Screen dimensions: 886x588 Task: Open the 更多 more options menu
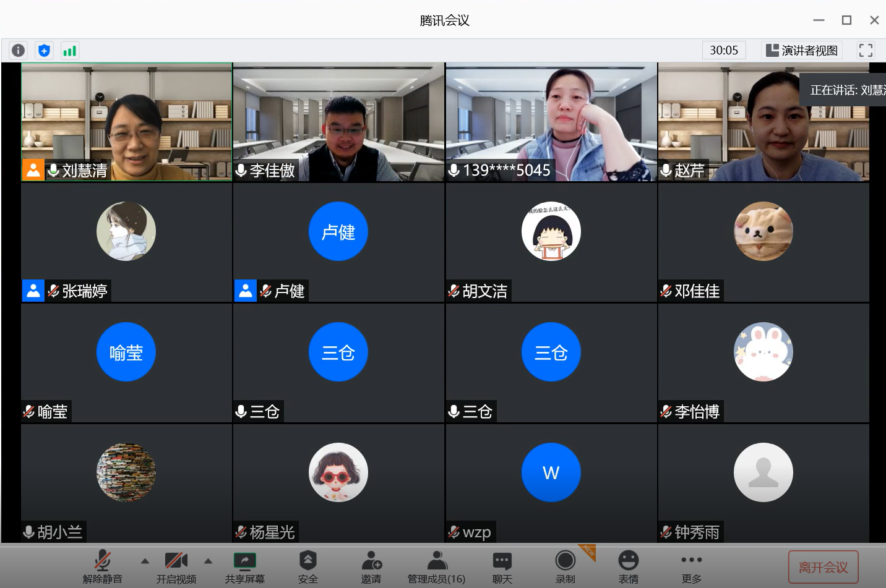tap(691, 566)
